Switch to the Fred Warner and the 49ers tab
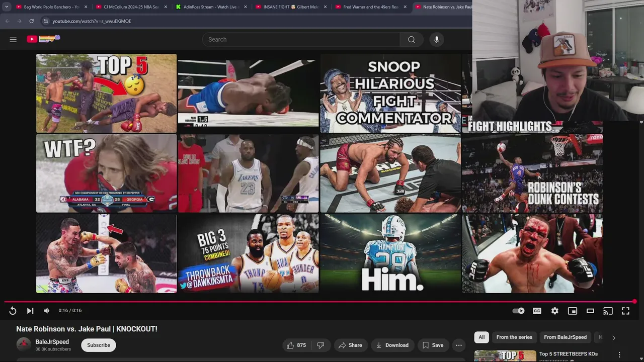 [371, 7]
